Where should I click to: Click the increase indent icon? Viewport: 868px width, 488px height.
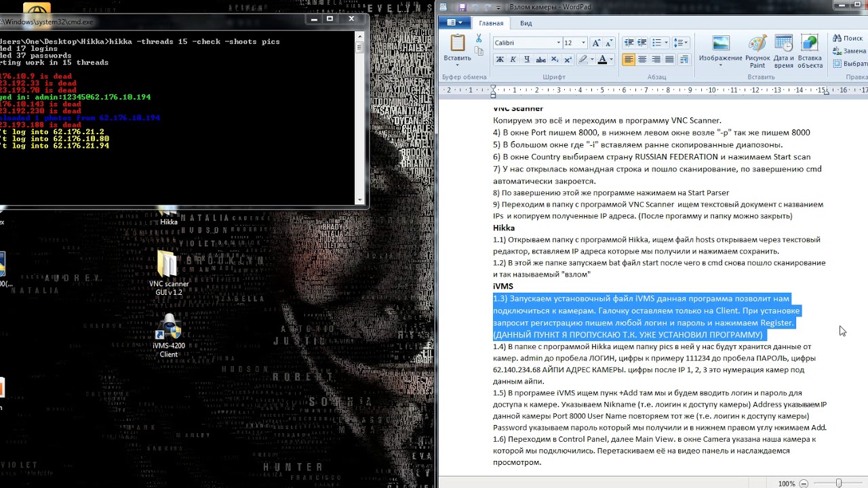click(642, 43)
